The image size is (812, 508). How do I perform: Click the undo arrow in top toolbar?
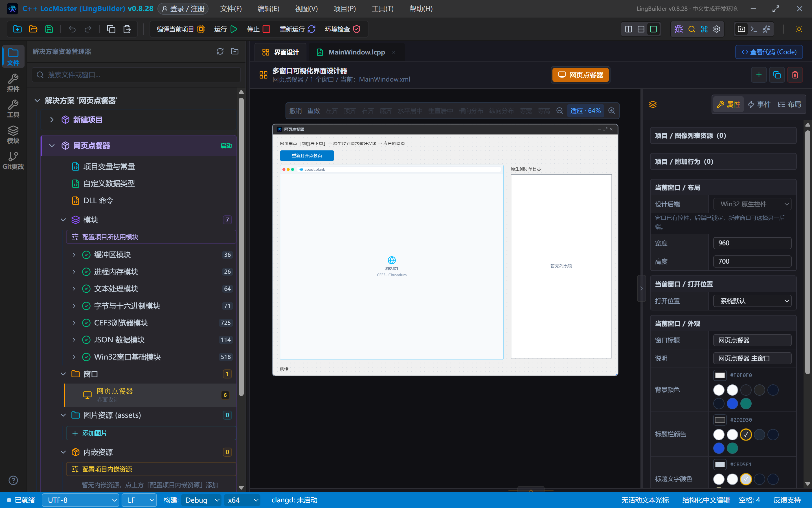click(x=72, y=29)
